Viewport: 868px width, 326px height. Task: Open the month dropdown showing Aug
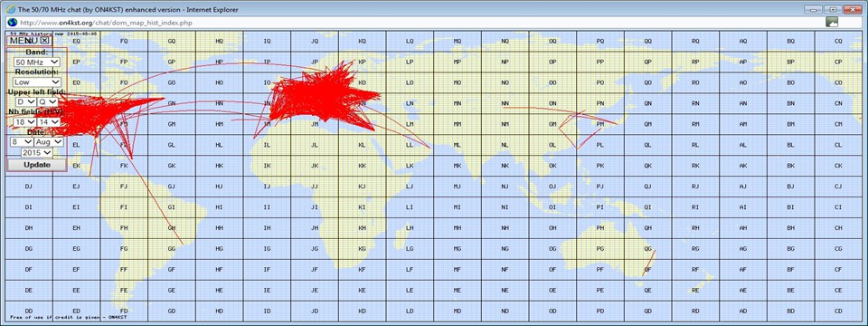pos(49,142)
